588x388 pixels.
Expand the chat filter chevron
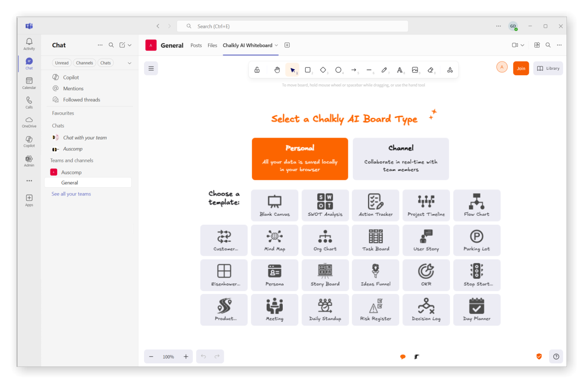[129, 63]
